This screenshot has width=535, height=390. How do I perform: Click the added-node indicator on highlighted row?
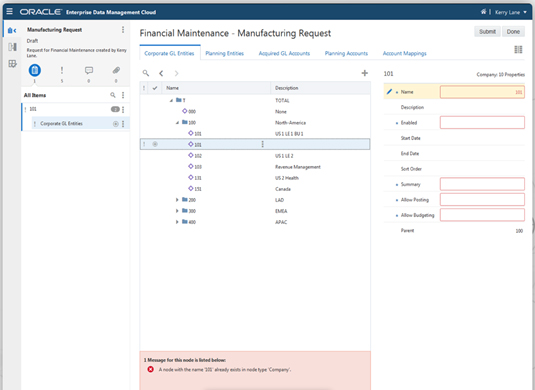[x=155, y=144]
